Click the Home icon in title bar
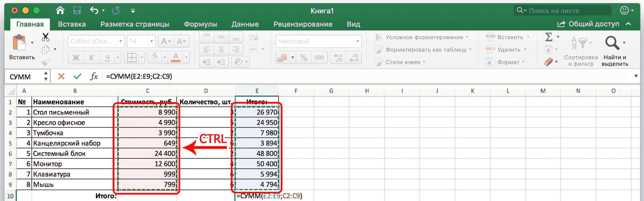Image resolution: width=644 pixels, height=201 pixels. pos(60,10)
